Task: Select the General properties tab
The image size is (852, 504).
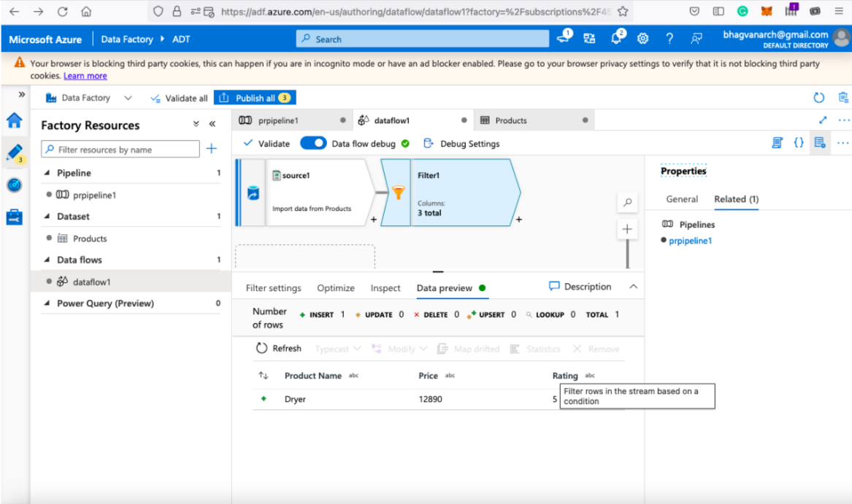Action: [x=682, y=199]
